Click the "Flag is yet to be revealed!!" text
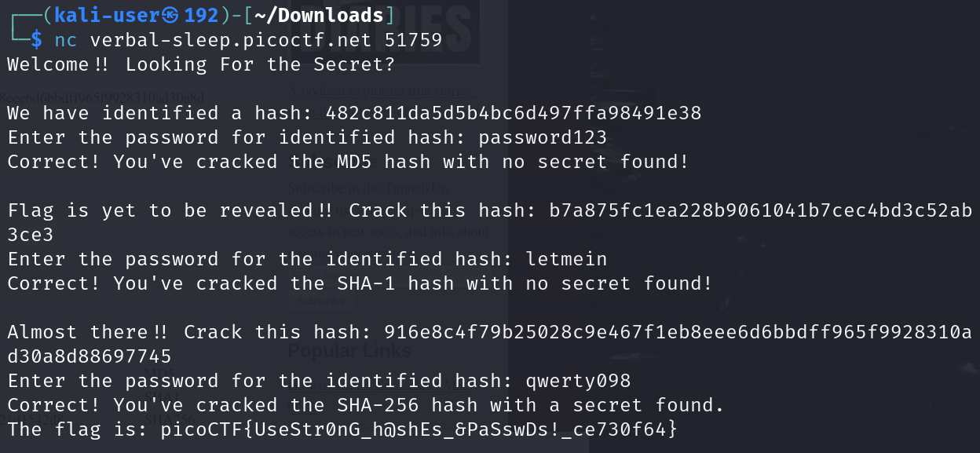This screenshot has height=453, width=980. [x=171, y=210]
